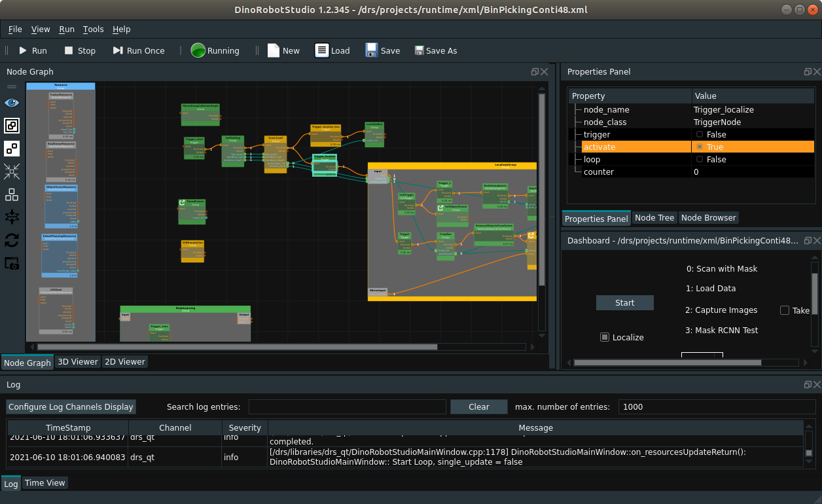Open the Help menu
Viewport: 822px width, 504px height.
[122, 29]
